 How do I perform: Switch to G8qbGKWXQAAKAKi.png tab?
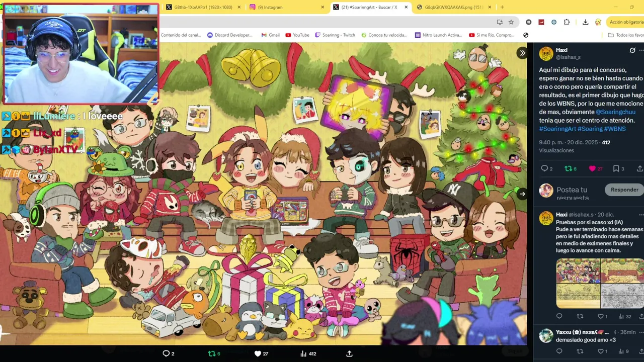[x=453, y=7]
